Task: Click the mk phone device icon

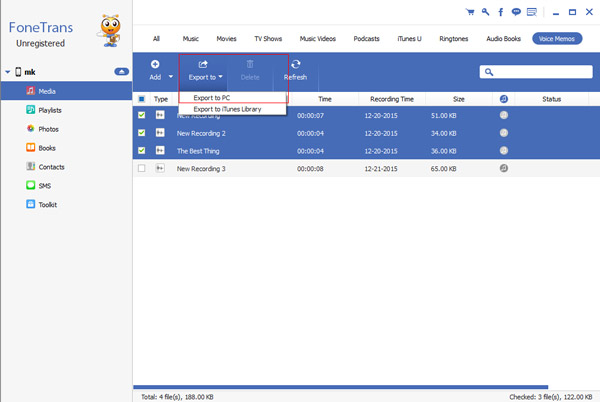Action: (x=18, y=72)
